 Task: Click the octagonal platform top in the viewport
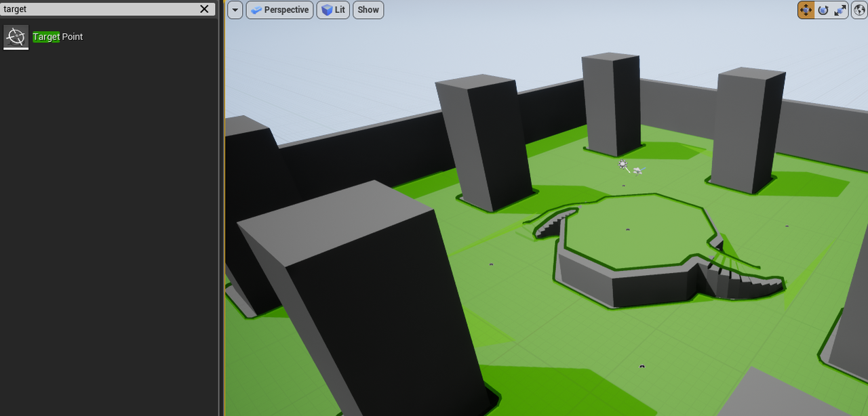coord(637,230)
